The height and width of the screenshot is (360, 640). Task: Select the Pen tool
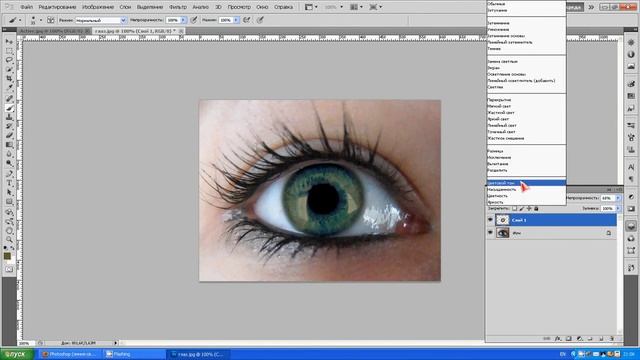[9, 174]
